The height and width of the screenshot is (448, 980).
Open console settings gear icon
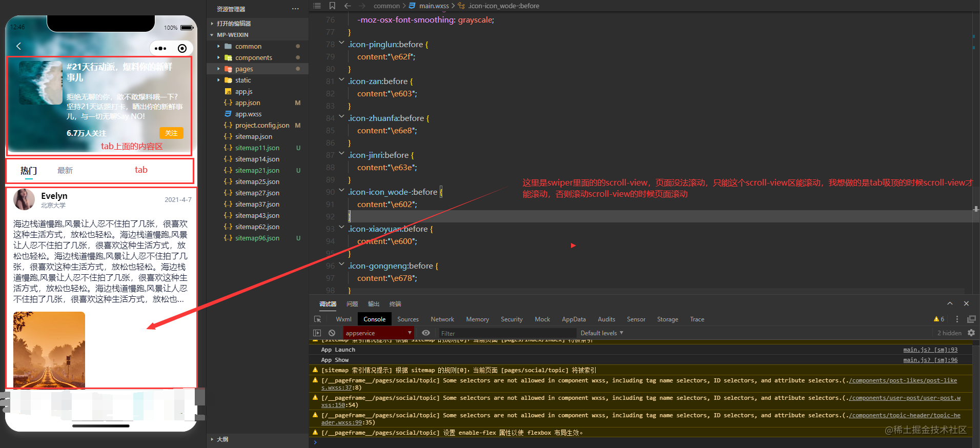pos(971,333)
